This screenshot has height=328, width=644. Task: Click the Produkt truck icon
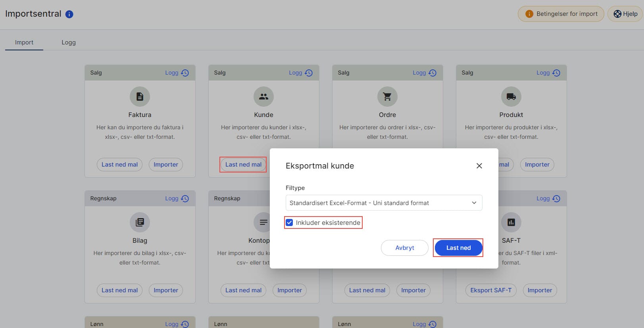[511, 96]
